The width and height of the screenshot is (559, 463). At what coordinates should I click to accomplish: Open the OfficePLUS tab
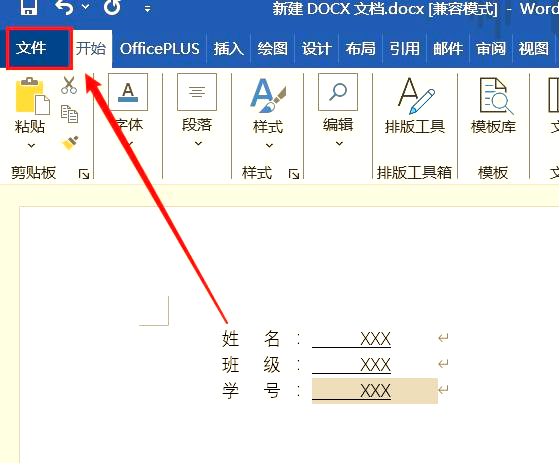tap(159, 49)
